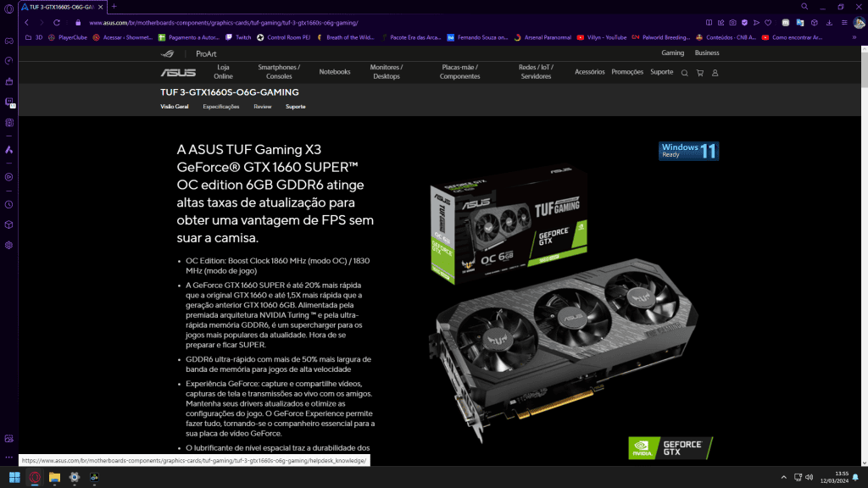Click the Business link in top bar
The image size is (868, 488).
point(707,53)
